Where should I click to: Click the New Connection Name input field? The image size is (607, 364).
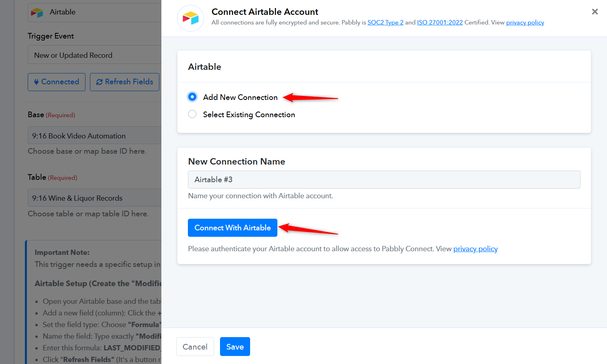pos(384,179)
